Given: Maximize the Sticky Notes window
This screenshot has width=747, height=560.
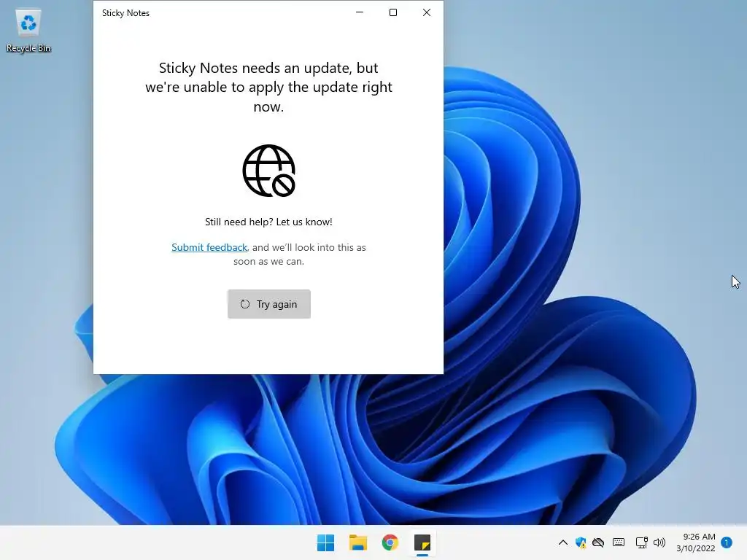Looking at the screenshot, I should click(393, 12).
